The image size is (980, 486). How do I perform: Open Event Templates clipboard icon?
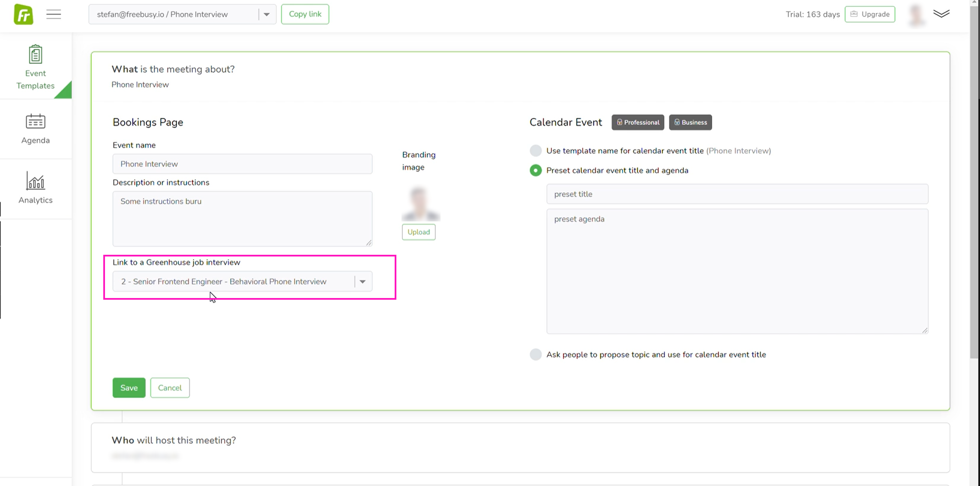point(36,55)
